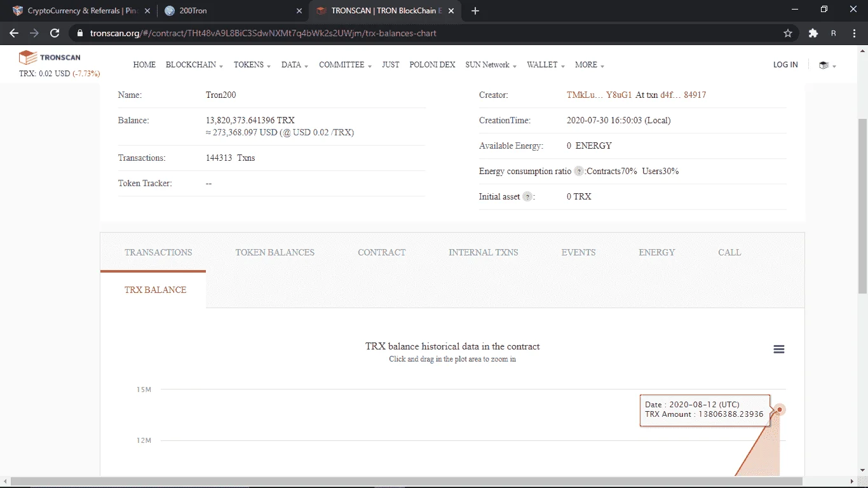Click the Initial asset help icon
Screen dimensions: 868x488
527,197
